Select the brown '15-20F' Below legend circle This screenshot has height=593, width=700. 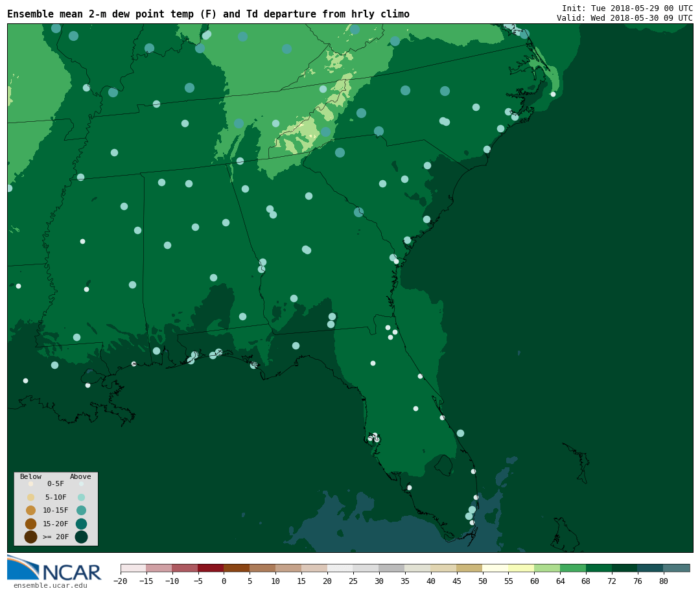pos(30,524)
